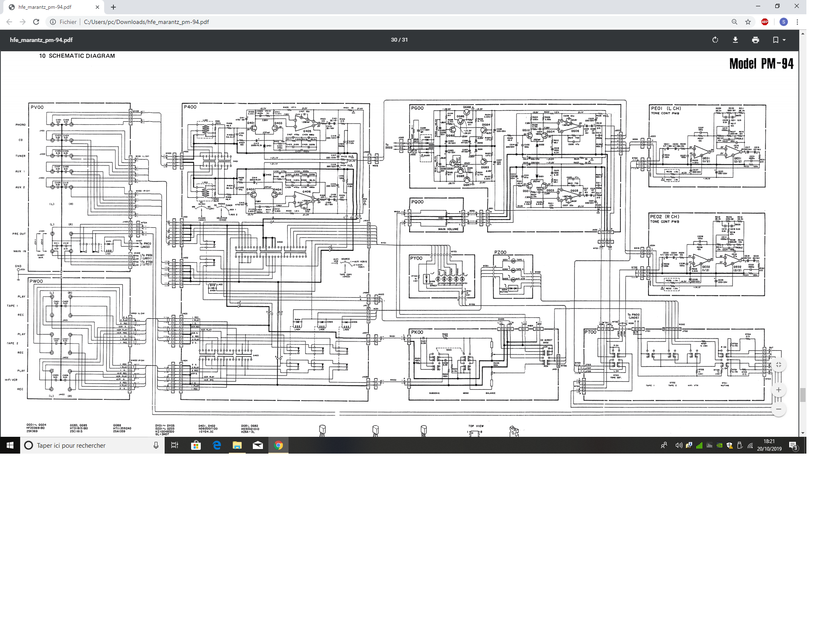Open the Wi-Fi network tray icon

750,445
